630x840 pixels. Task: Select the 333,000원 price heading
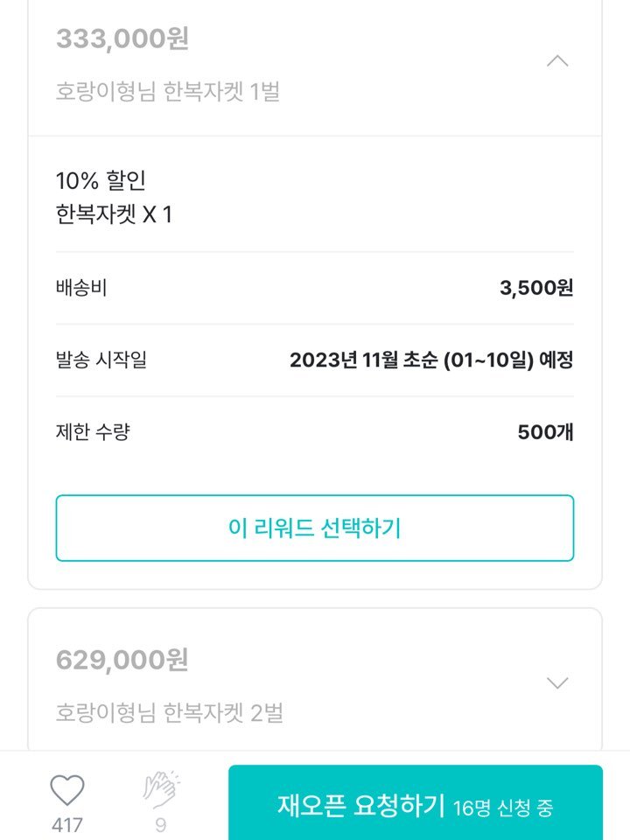pos(122,38)
